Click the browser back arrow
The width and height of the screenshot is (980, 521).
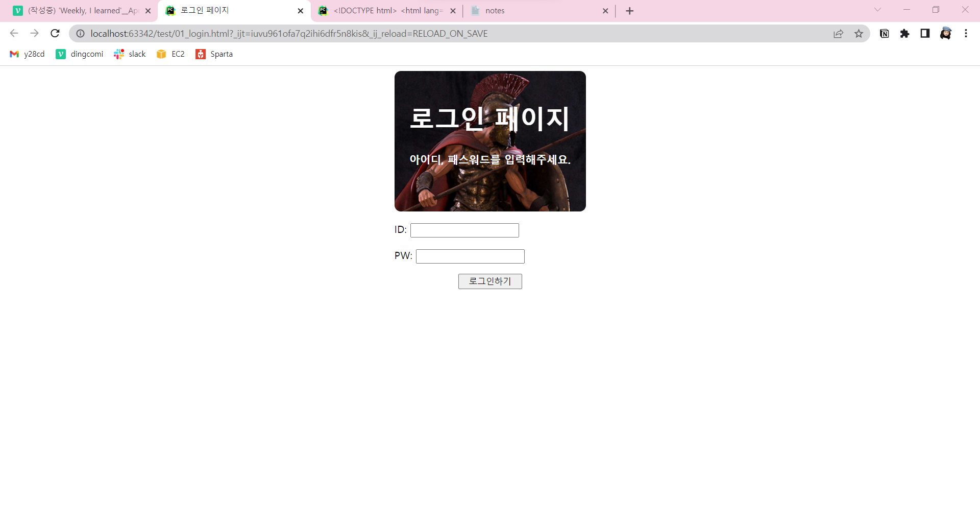pyautogui.click(x=14, y=33)
